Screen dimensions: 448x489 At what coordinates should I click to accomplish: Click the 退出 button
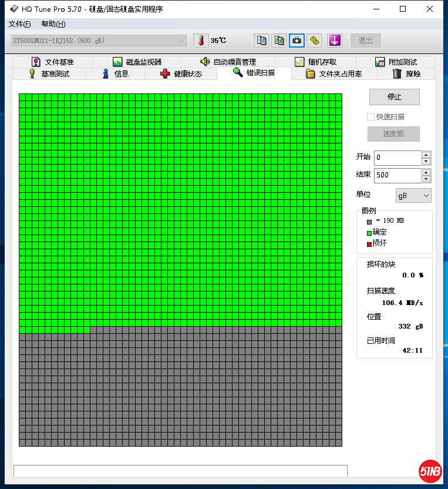click(x=365, y=41)
